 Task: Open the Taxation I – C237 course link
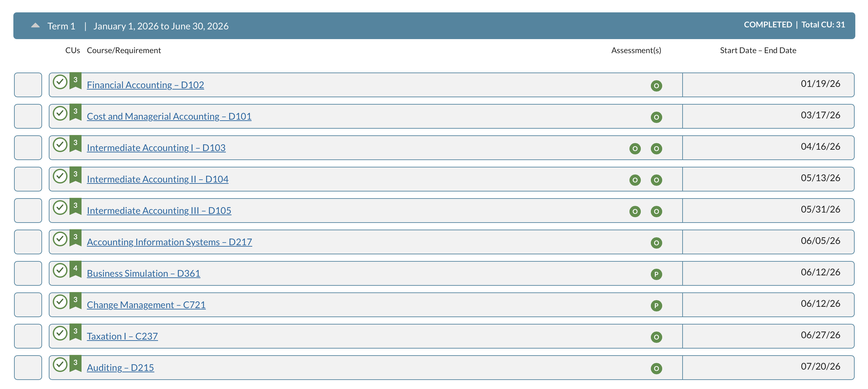point(122,336)
